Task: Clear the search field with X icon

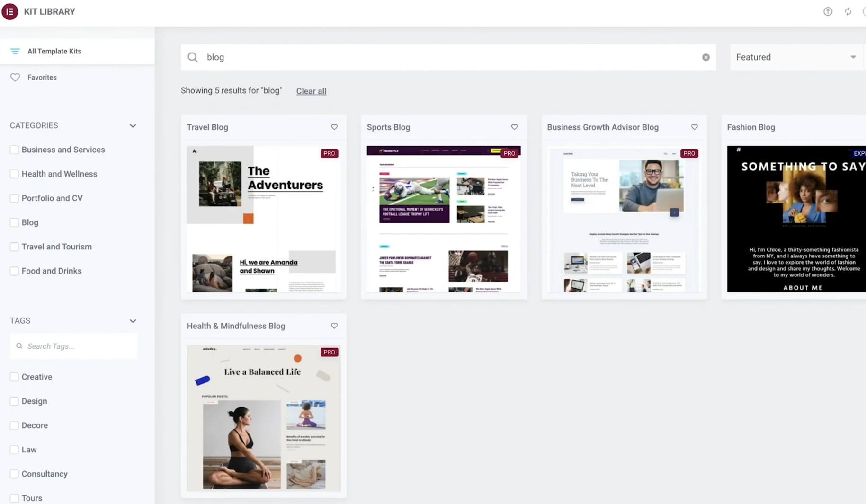Action: 705,57
